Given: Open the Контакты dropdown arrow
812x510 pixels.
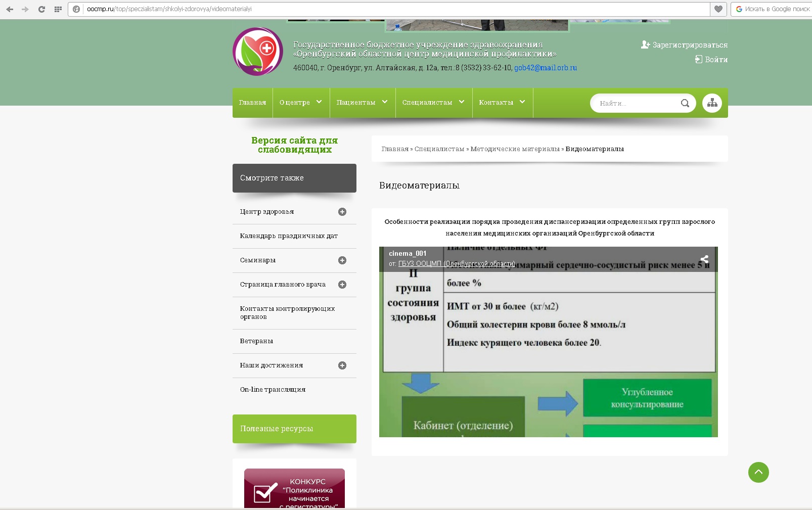Looking at the screenshot, I should (522, 102).
